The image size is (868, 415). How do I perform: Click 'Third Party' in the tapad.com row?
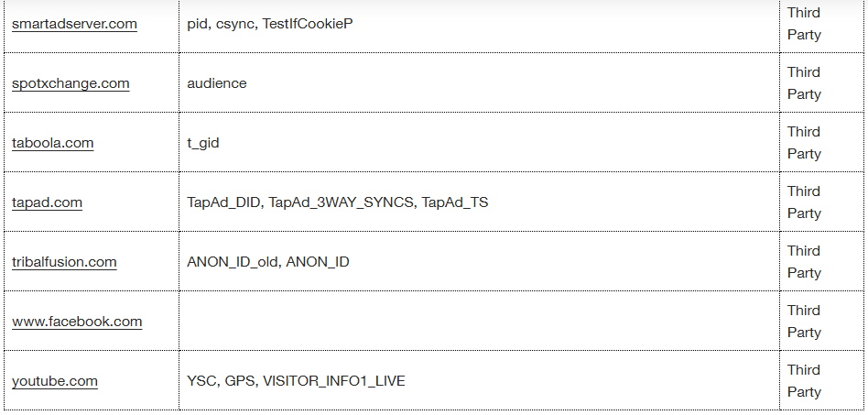coord(804,202)
